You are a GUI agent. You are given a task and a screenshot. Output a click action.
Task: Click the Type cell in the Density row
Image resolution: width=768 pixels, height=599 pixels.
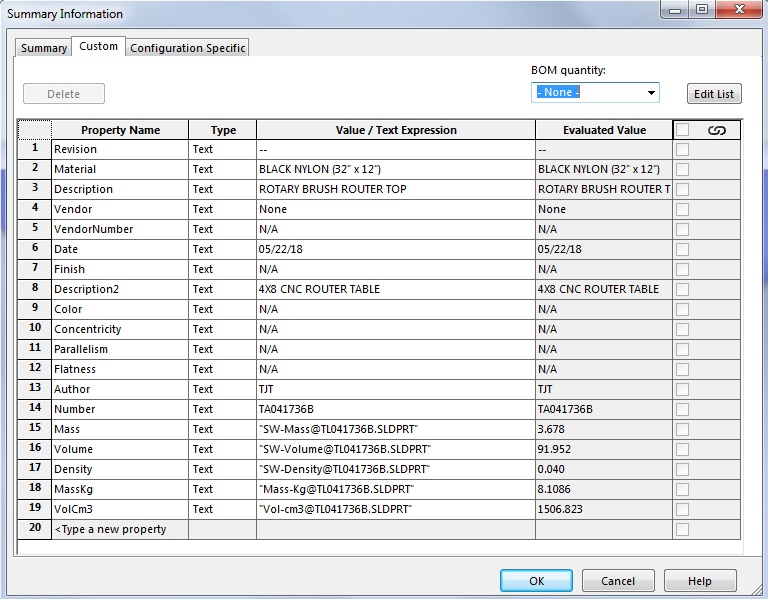[223, 469]
